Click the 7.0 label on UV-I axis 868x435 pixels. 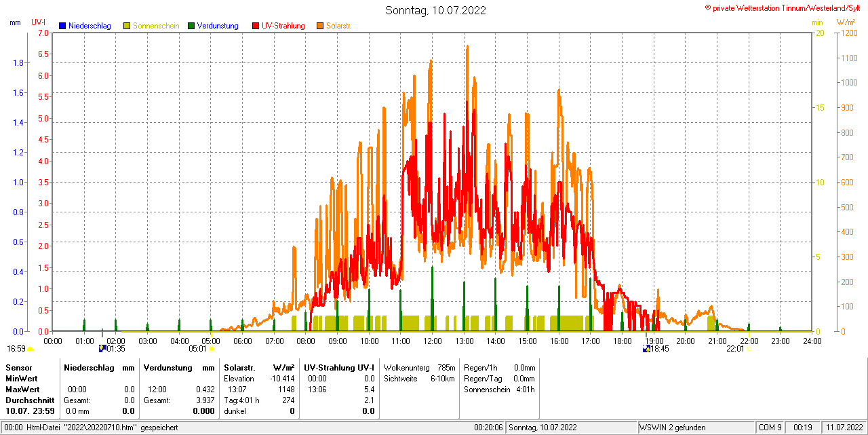point(43,33)
